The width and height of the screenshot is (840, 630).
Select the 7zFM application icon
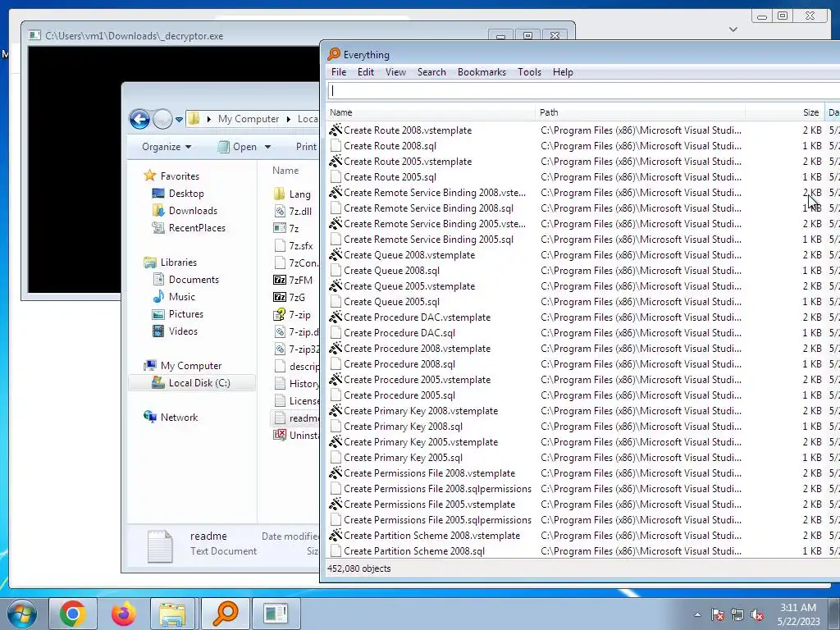pos(280,281)
